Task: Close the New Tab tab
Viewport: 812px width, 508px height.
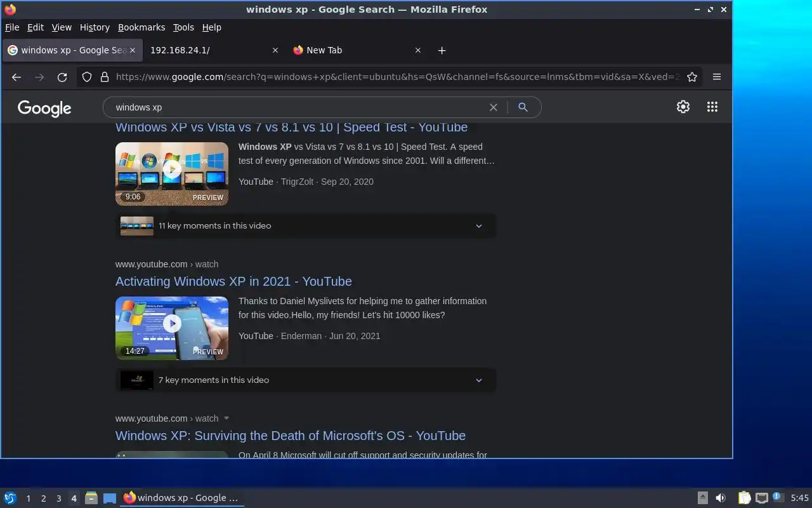Action: (x=417, y=50)
